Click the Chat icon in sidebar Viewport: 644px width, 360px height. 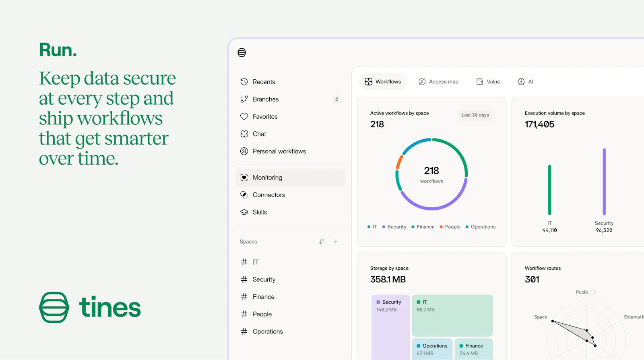coord(244,134)
